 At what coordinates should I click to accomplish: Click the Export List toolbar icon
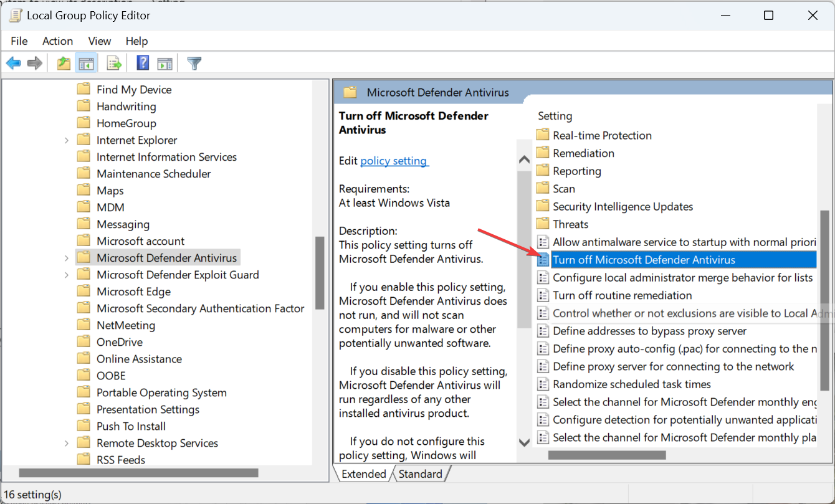113,63
